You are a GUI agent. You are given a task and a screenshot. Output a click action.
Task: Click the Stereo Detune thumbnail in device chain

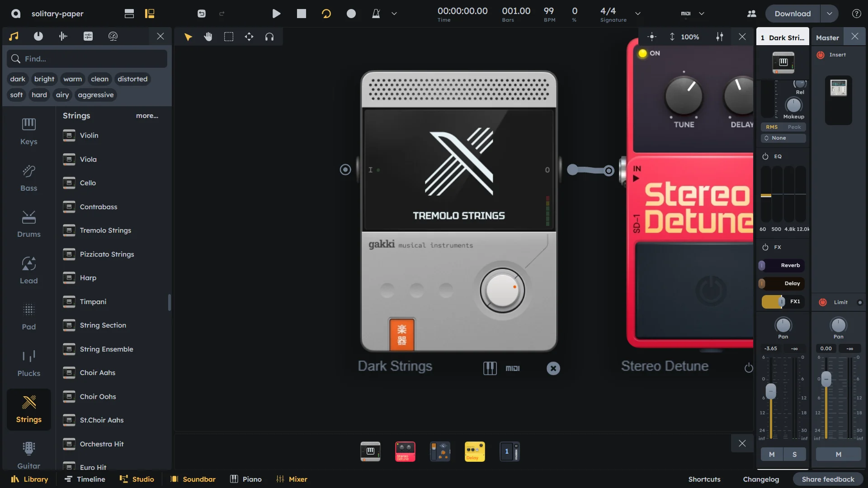405,451
